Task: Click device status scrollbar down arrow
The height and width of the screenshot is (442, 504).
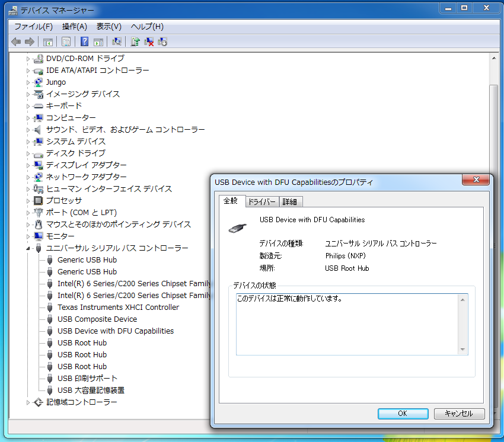Action: coord(462,350)
